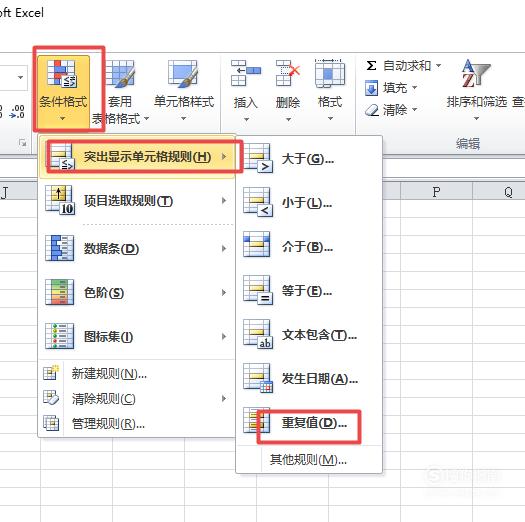Expand the number format combo box arrow
Image resolution: width=525 pixels, height=522 pixels.
20,77
